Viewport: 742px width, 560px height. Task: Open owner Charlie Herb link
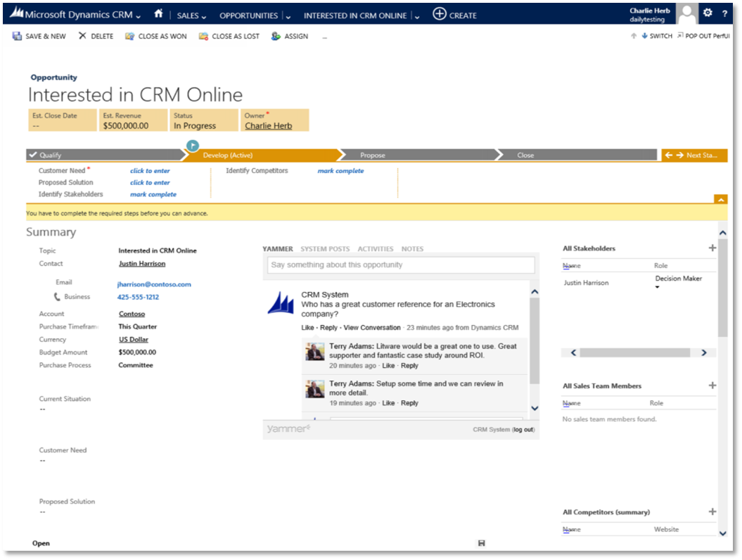[268, 126]
